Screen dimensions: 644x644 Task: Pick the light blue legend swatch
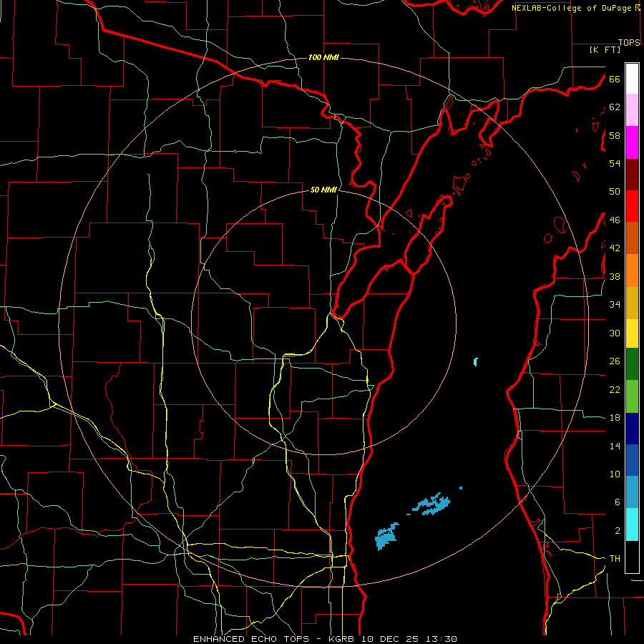(632, 492)
